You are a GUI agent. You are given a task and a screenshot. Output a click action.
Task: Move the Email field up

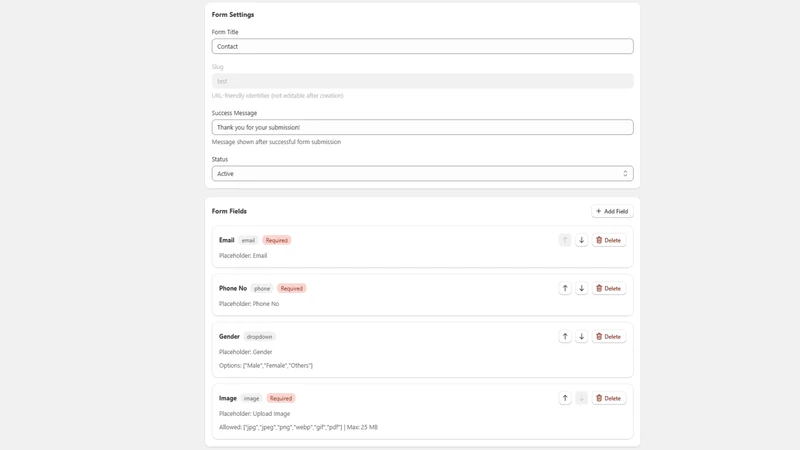pyautogui.click(x=565, y=240)
